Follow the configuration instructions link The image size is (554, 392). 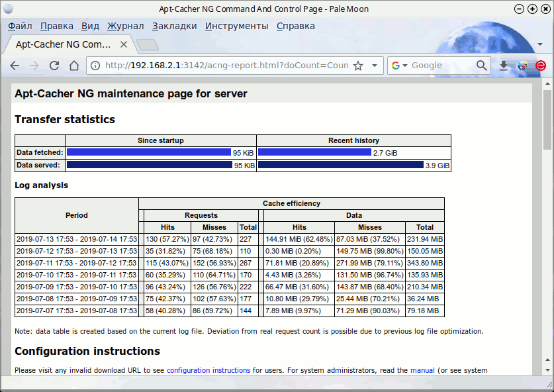[x=208, y=370]
